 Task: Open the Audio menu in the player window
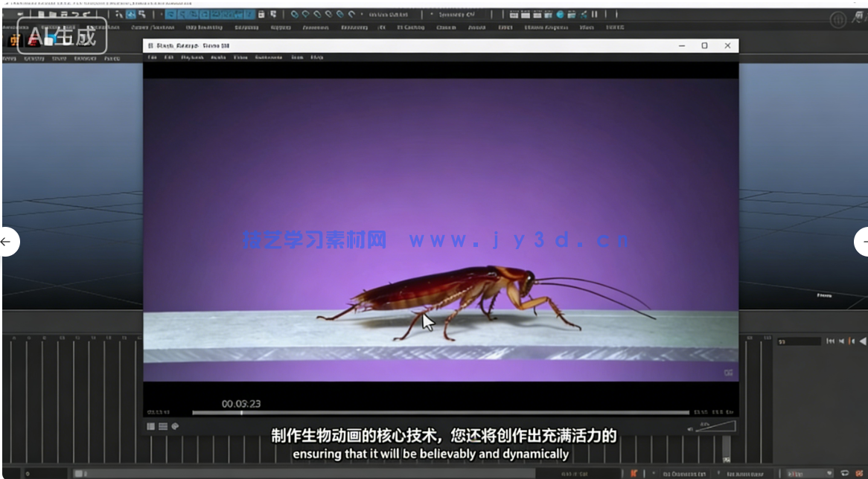click(217, 57)
